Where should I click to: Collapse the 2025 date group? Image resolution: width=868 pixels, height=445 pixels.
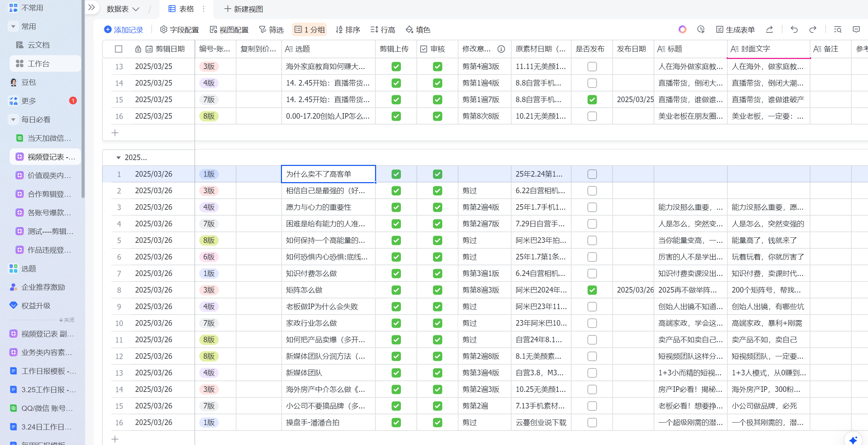coord(118,158)
